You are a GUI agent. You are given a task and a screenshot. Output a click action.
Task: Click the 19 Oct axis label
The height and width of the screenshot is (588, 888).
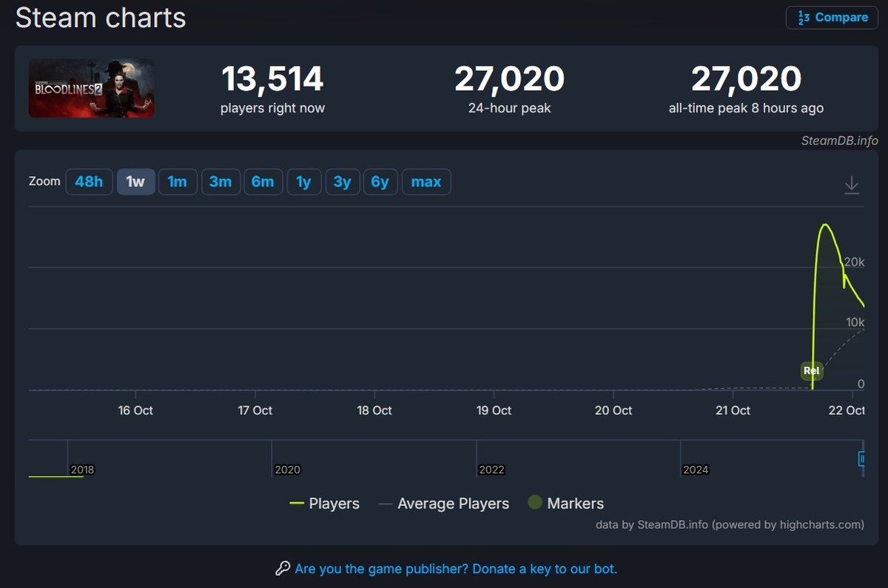494,410
